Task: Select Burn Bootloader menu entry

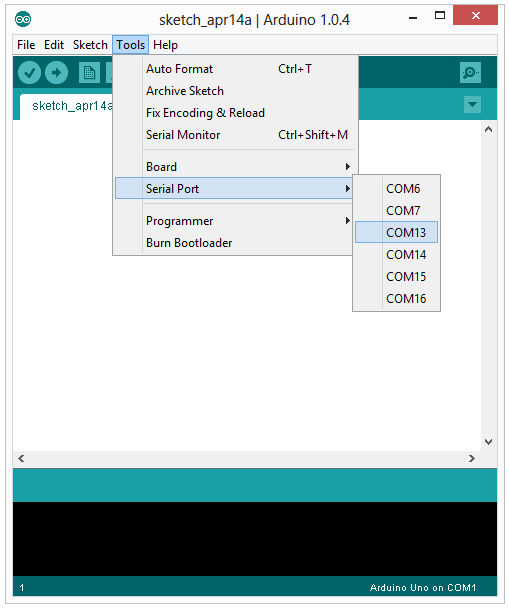Action: (x=233, y=243)
